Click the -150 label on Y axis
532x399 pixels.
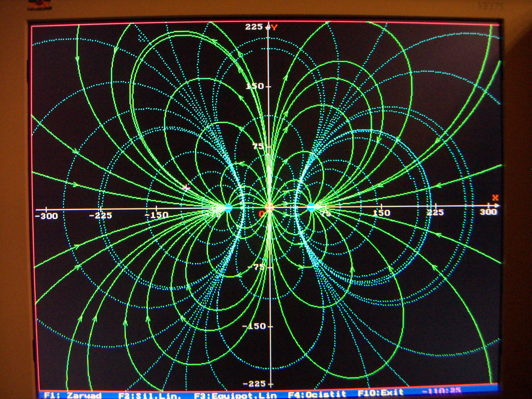[x=254, y=326]
